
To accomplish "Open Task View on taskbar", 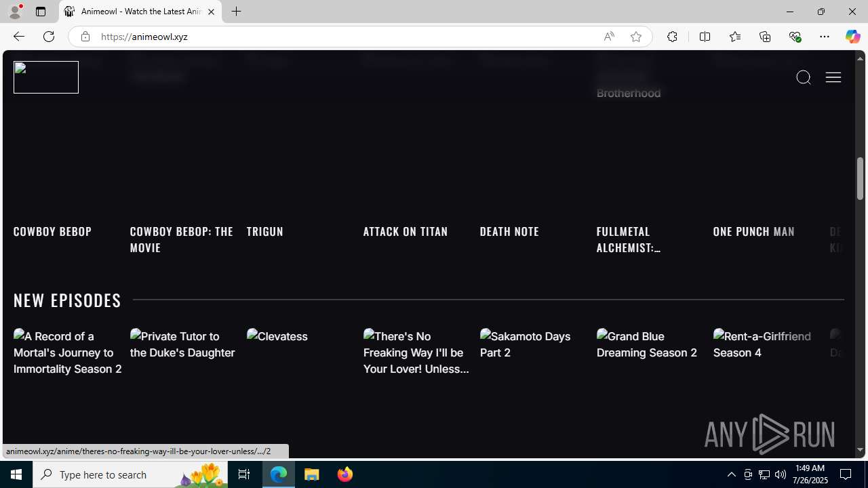I will (x=244, y=474).
